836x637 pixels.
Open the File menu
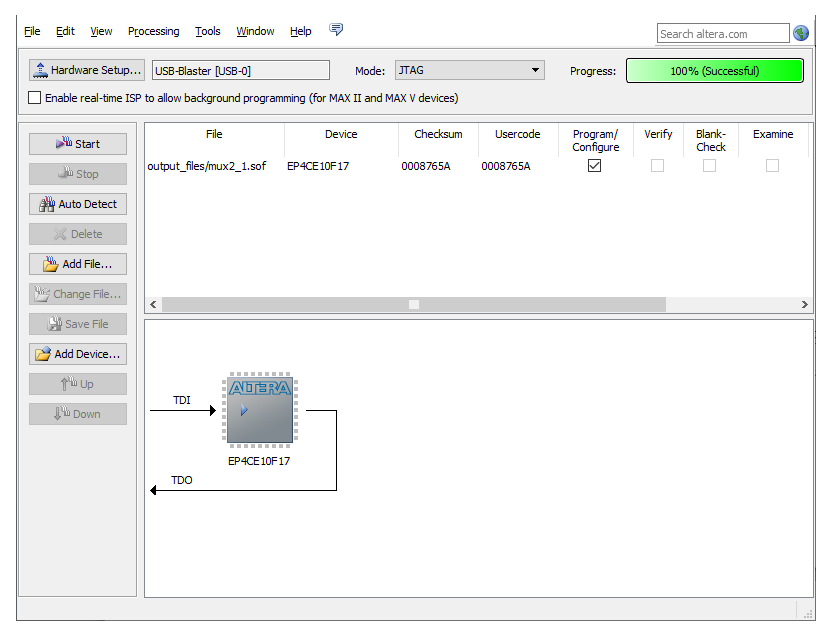click(32, 31)
